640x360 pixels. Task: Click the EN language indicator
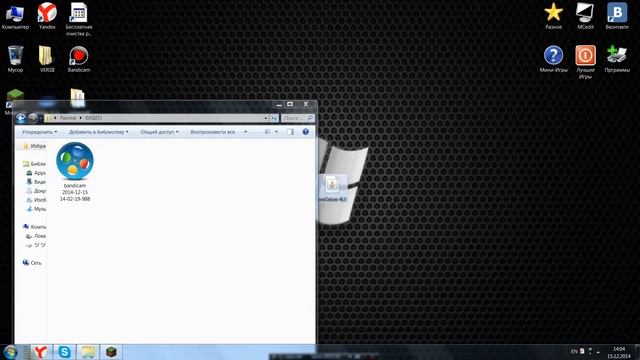(x=574, y=351)
